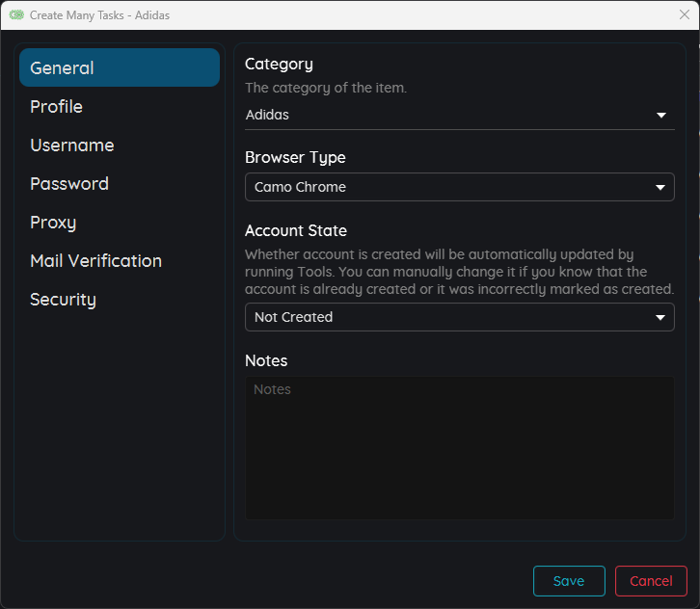Open the Mail Verification section

(x=95, y=261)
